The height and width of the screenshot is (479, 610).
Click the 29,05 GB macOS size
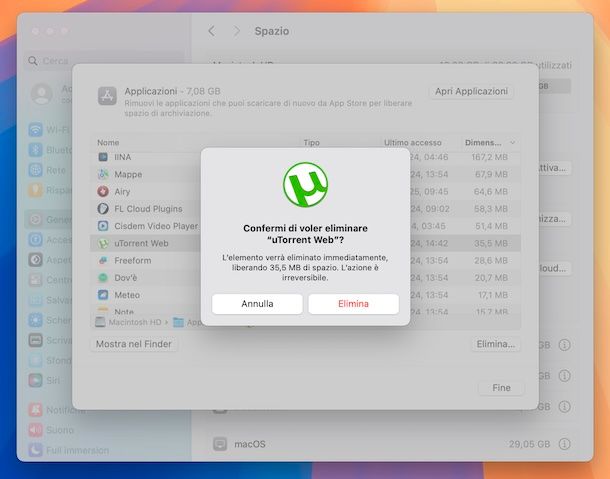529,444
